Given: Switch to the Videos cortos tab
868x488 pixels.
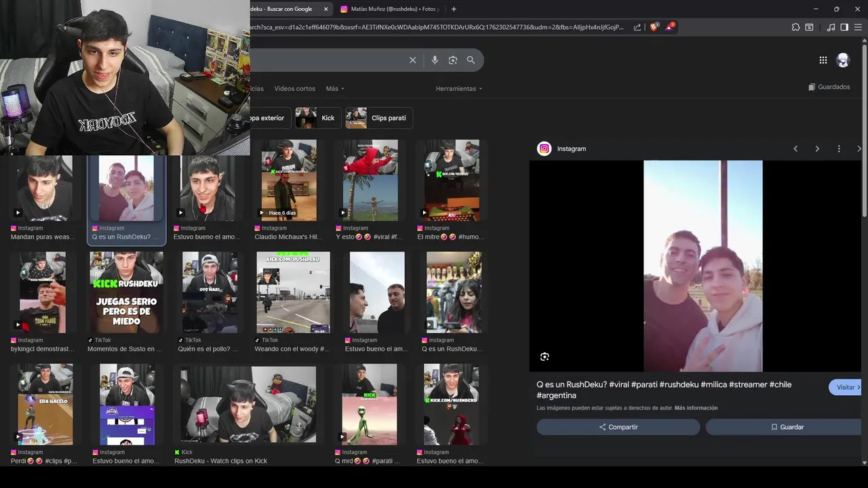Looking at the screenshot, I should click(x=294, y=89).
